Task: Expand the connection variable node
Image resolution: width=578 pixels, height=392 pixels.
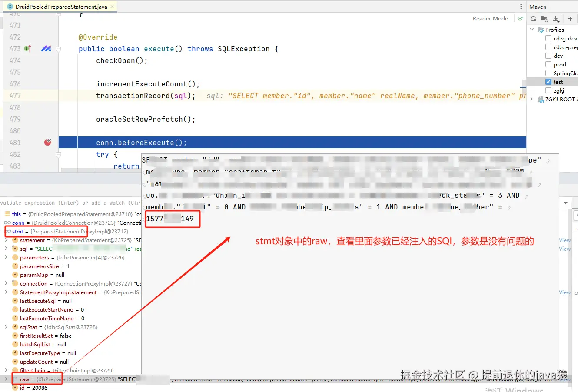Action: (x=6, y=283)
